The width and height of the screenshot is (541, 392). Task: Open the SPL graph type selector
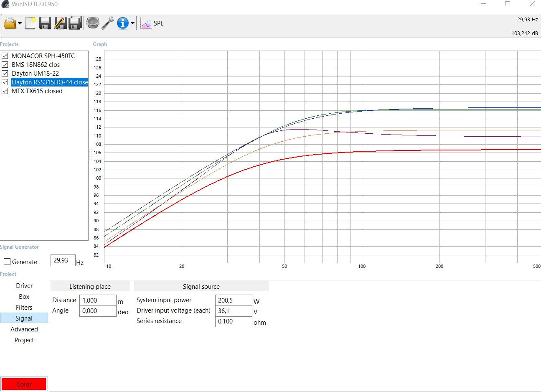(x=153, y=23)
